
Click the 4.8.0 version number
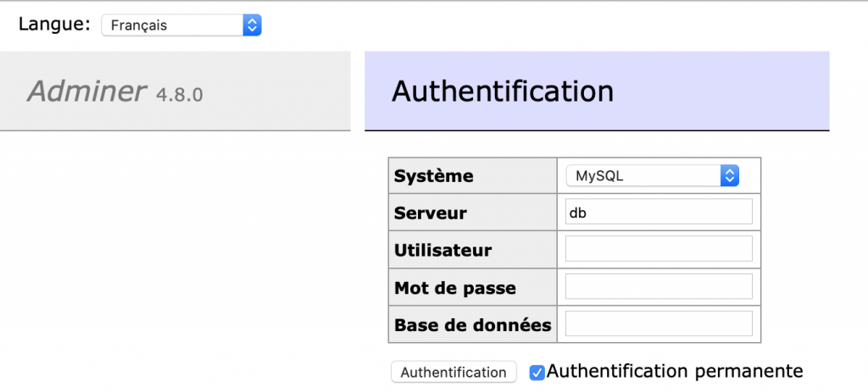(180, 94)
